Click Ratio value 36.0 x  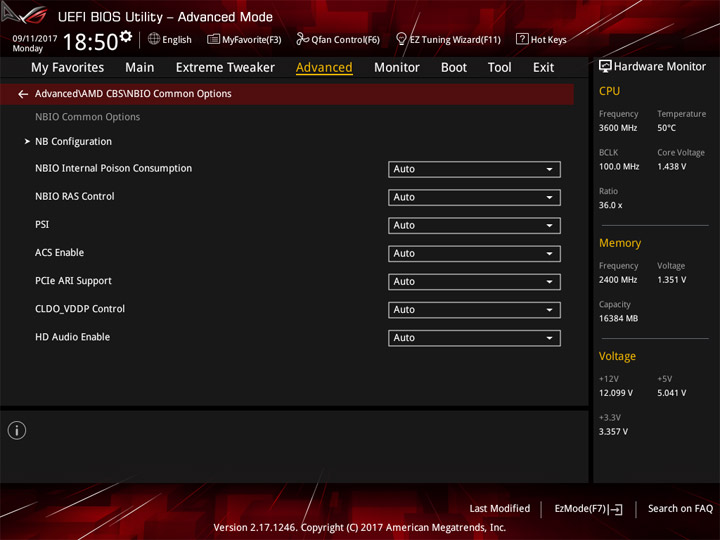[x=611, y=205]
